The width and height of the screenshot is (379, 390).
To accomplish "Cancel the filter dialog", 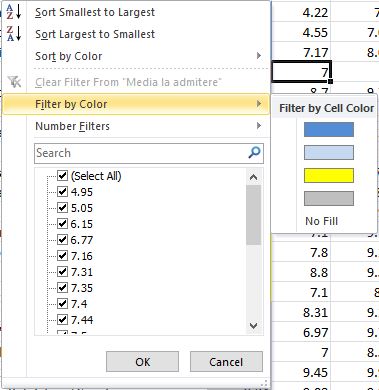I will click(x=226, y=362).
